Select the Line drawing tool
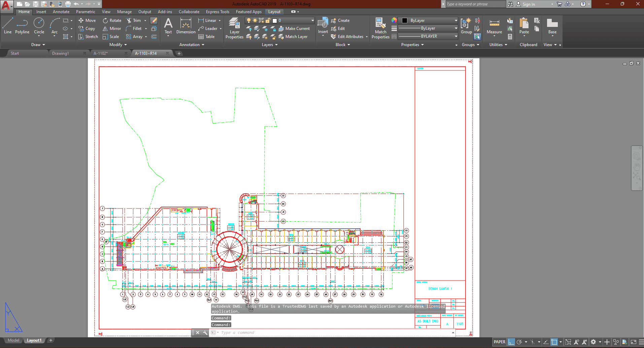Viewport: 644px width, 348px height. (8, 26)
